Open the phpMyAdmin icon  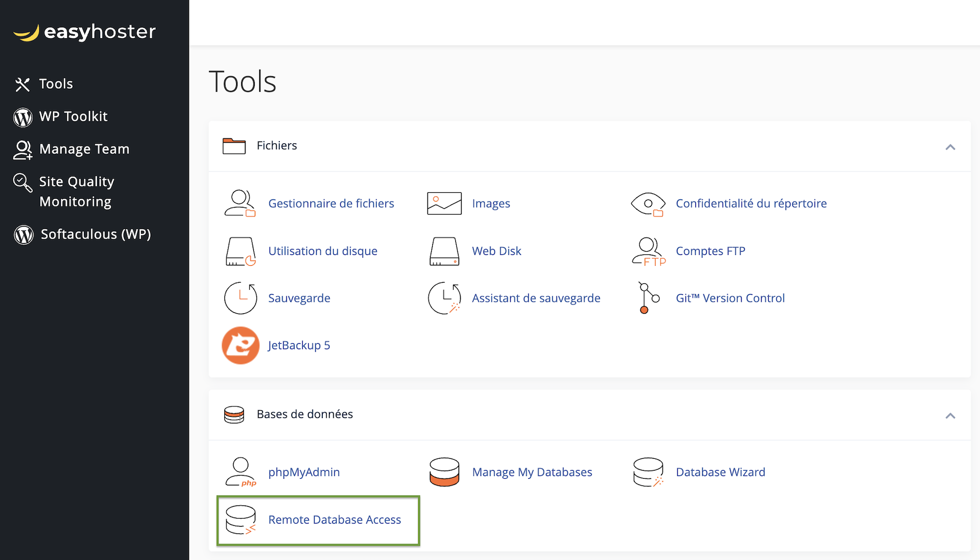(x=240, y=472)
